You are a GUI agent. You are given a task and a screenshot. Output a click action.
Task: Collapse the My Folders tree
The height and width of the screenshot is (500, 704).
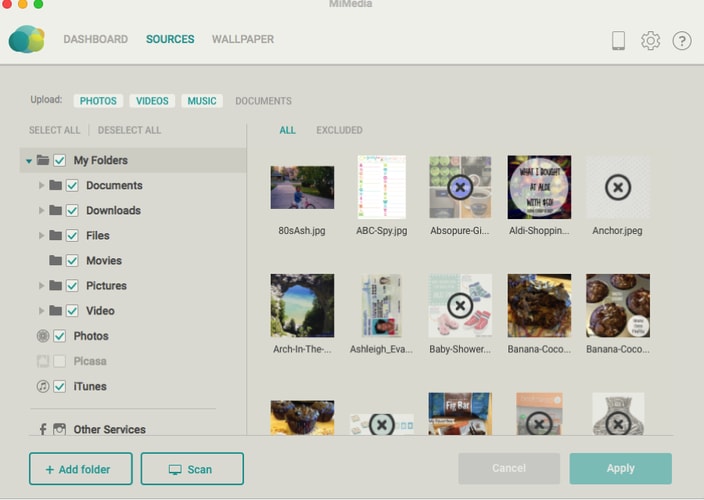(x=29, y=160)
